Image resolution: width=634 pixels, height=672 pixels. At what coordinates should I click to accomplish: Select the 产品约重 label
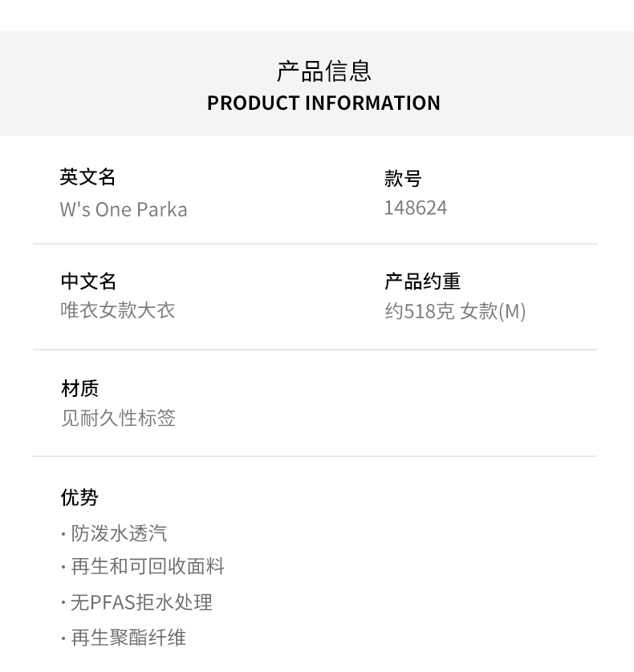tap(422, 281)
